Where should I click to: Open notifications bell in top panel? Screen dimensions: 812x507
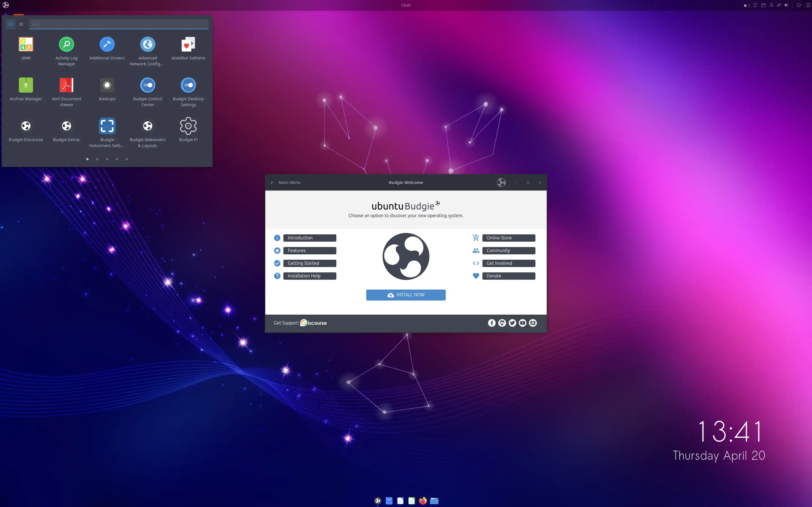(771, 5)
